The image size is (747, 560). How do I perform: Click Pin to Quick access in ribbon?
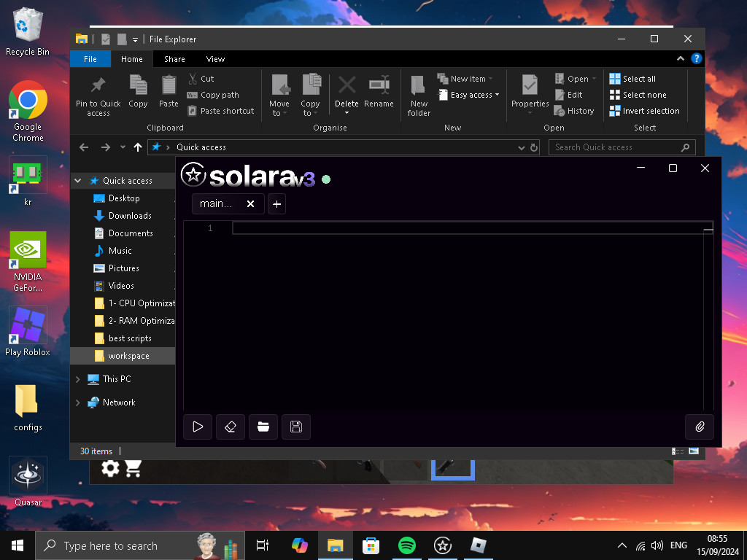click(x=98, y=97)
